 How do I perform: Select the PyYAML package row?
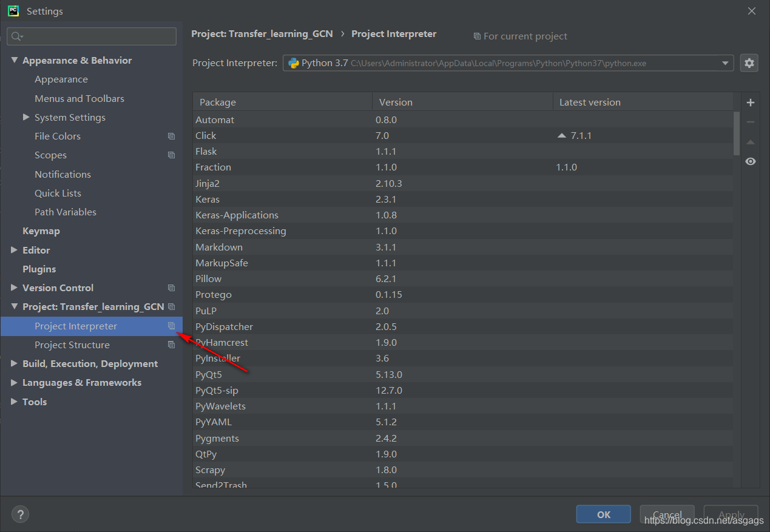463,422
